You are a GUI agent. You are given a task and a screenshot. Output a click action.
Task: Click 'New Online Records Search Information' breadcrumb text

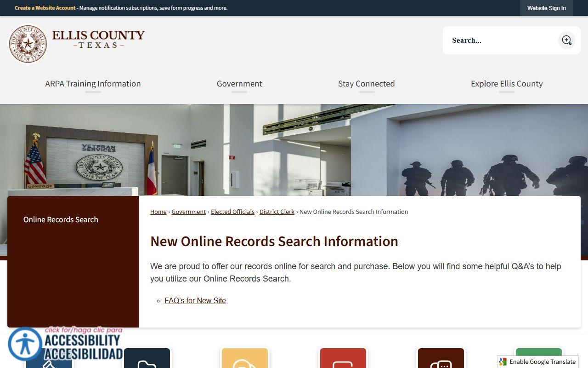click(x=354, y=212)
